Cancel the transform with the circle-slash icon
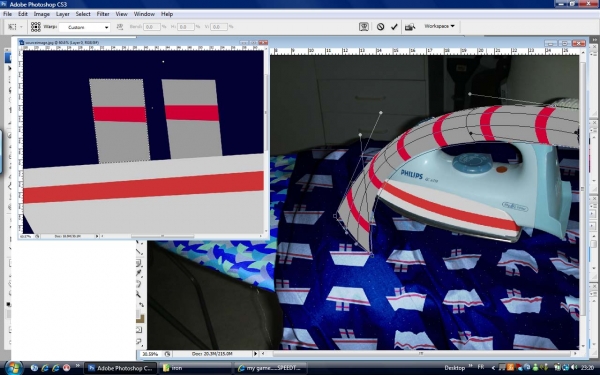Viewport: 600px width, 375px height. (380, 27)
